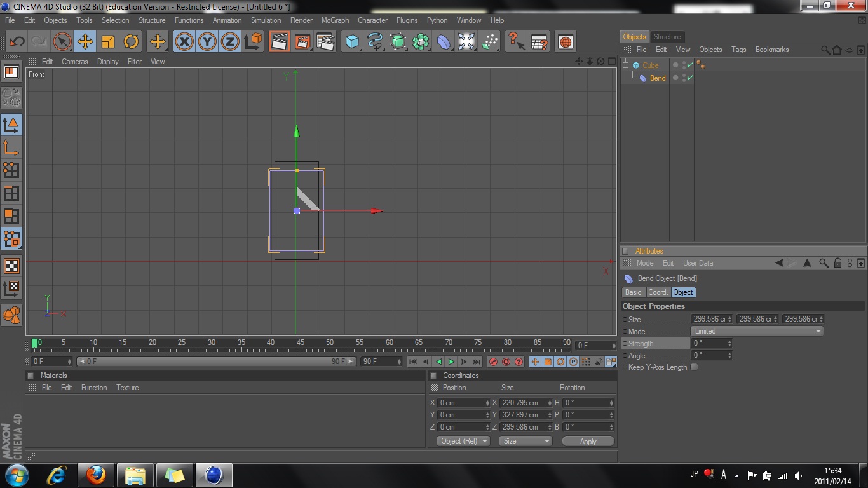Render the active view with the clapperboard icon
This screenshot has height=488, width=868.
click(x=278, y=42)
